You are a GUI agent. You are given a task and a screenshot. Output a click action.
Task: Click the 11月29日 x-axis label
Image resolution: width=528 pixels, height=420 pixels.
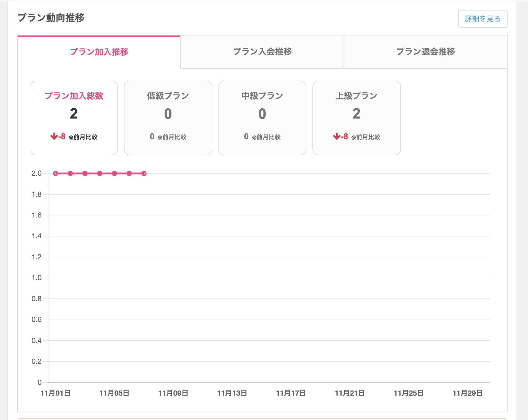467,393
